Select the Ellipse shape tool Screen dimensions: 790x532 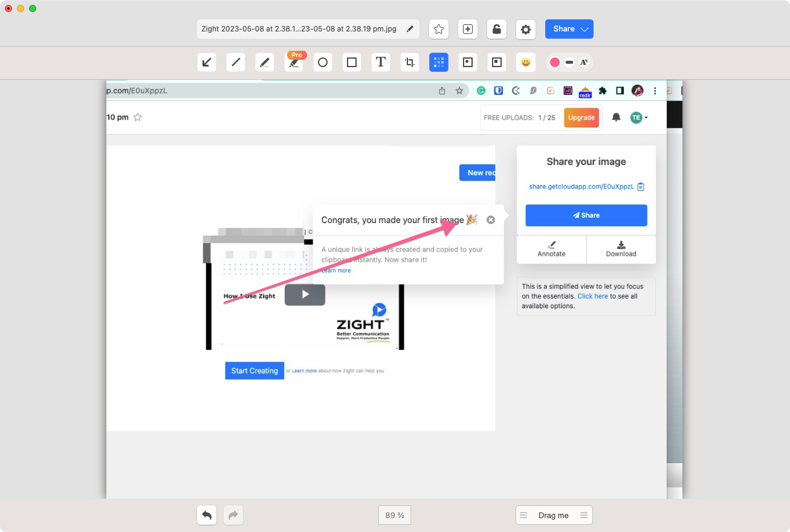pyautogui.click(x=323, y=62)
